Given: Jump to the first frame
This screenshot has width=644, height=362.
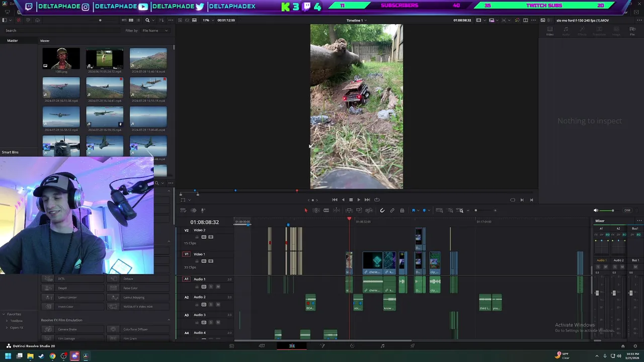Looking at the screenshot, I should coord(335,200).
